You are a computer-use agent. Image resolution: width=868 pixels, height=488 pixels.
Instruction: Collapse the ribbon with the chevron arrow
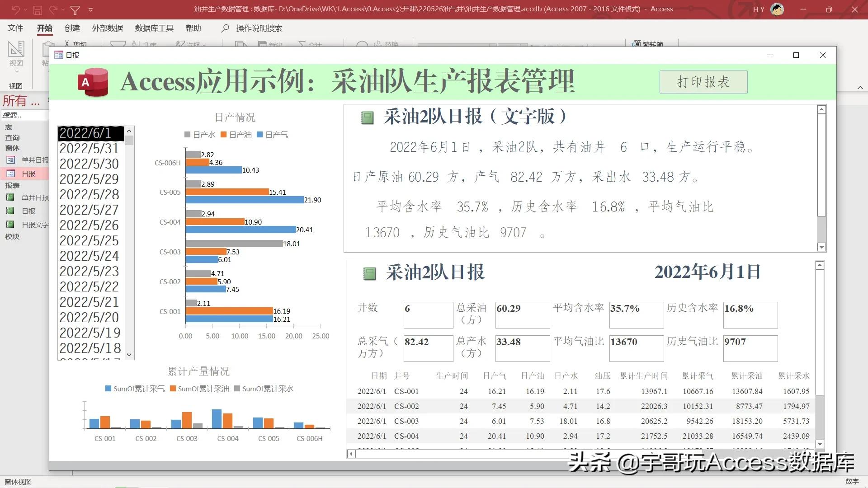860,88
